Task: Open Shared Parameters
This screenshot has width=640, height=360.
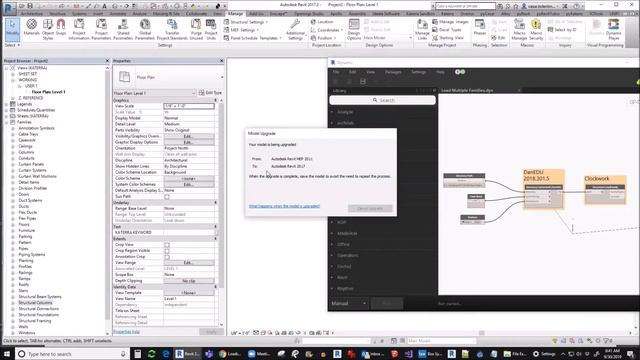Action: pyautogui.click(x=123, y=29)
